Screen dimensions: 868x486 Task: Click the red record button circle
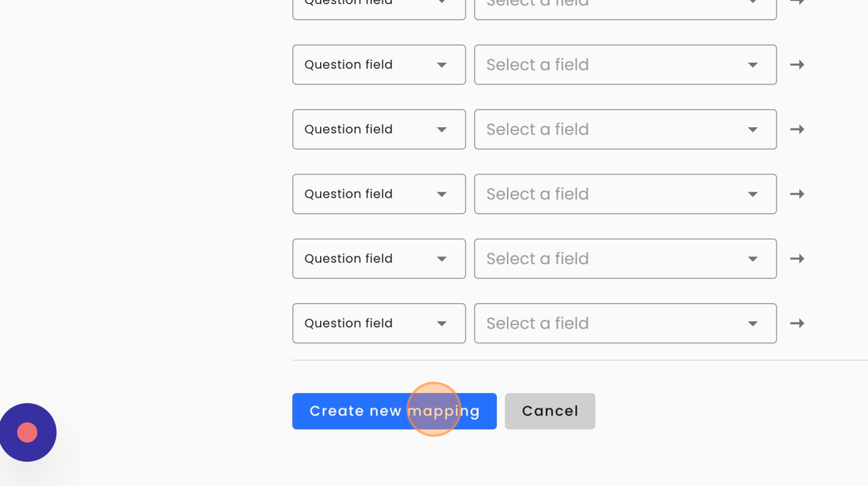[x=28, y=433]
